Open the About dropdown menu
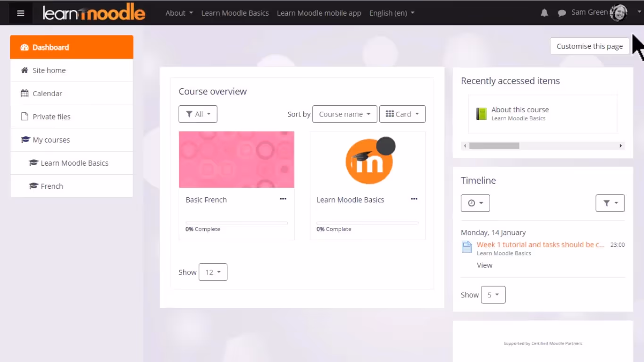The height and width of the screenshot is (362, 644). pyautogui.click(x=179, y=13)
